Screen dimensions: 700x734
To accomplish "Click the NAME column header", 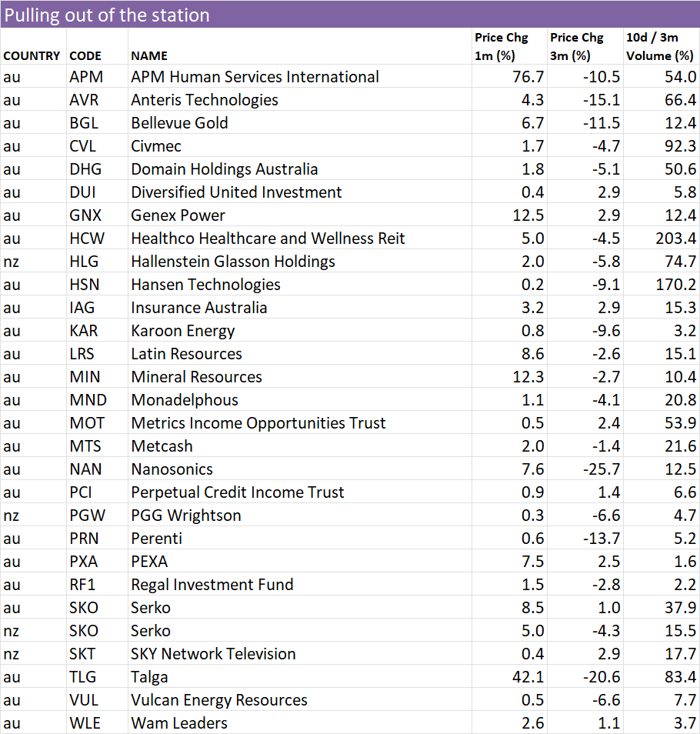I will click(149, 56).
